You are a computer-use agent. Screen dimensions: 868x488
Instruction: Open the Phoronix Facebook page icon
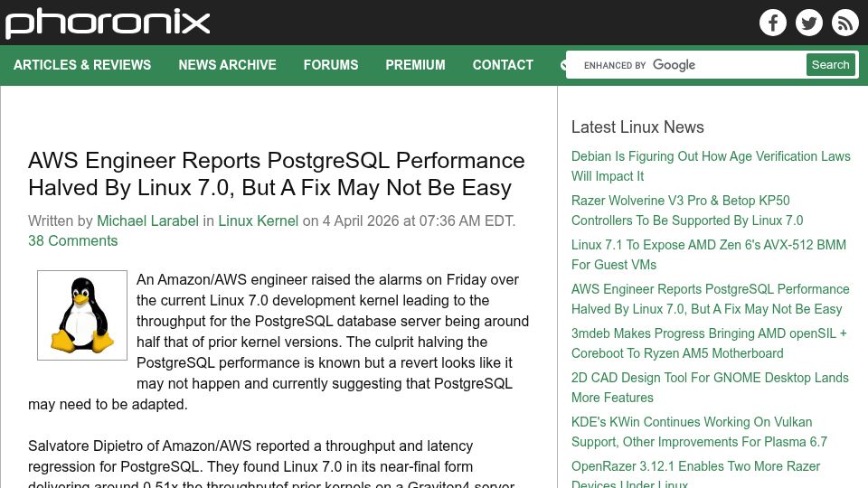[x=773, y=23]
